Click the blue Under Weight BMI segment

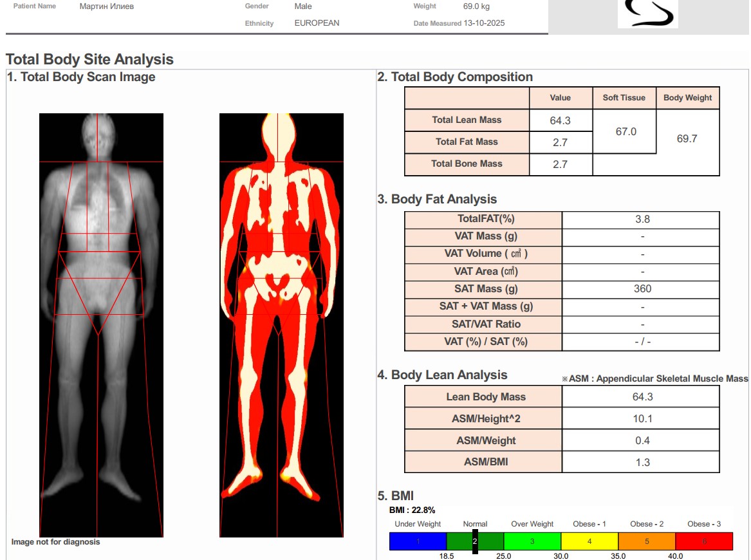pos(418,541)
